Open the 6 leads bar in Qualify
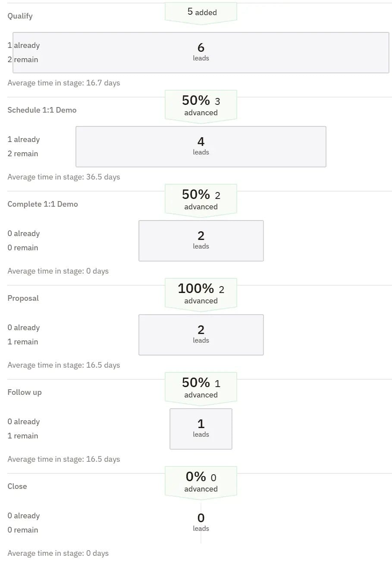The height and width of the screenshot is (564, 392). [x=201, y=52]
